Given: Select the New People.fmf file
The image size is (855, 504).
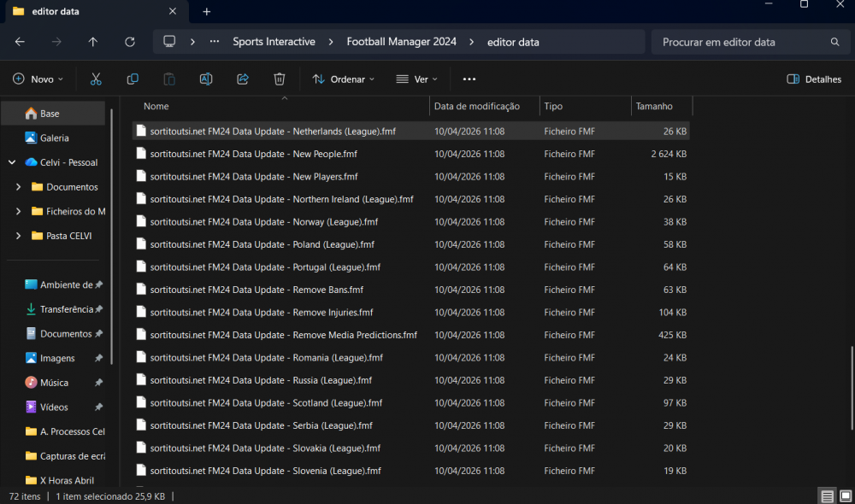Looking at the screenshot, I should [411, 154].
